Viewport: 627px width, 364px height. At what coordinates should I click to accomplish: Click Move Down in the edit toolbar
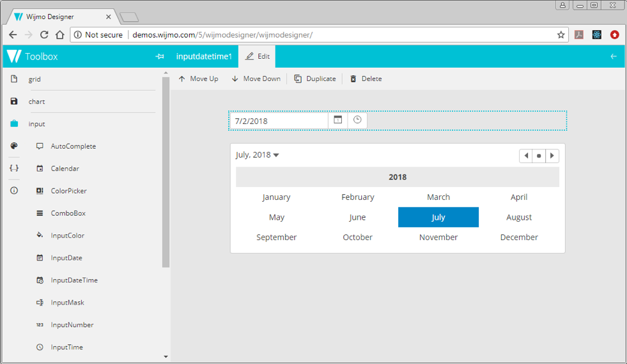(x=256, y=79)
